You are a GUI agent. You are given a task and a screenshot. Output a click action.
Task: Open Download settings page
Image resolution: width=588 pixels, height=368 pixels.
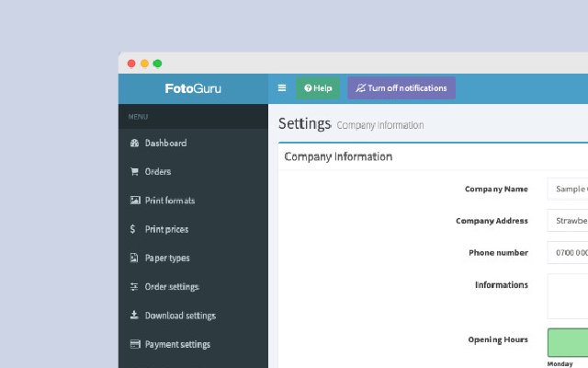tap(193, 315)
